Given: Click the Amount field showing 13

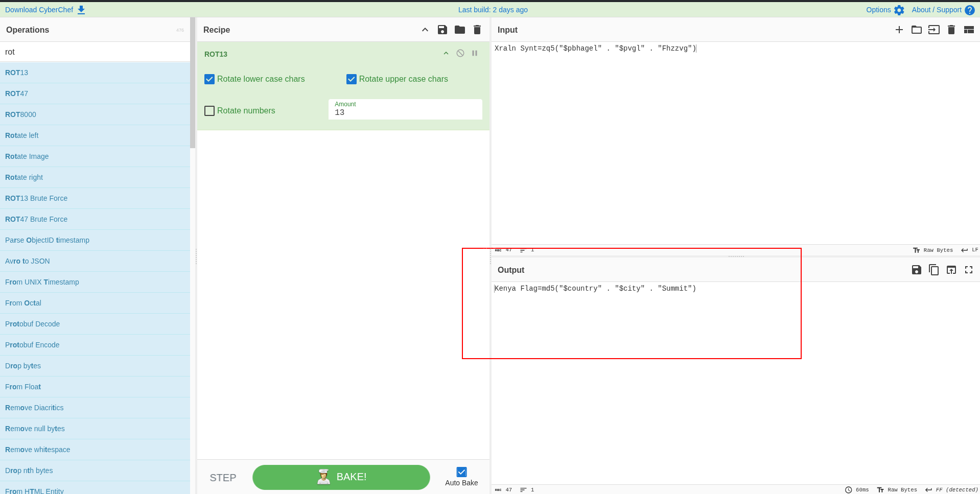Looking at the screenshot, I should point(405,109).
